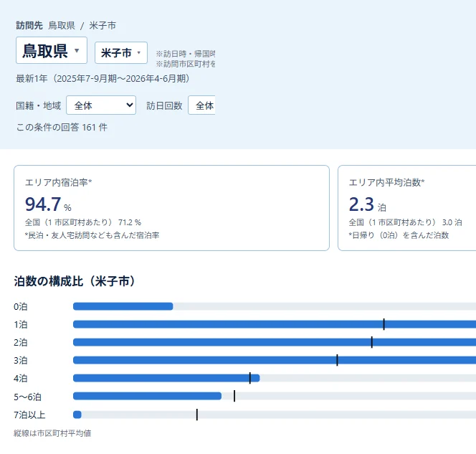This screenshot has width=476, height=454.
Task: Click the 全国 71.2 % comparison text
Action: tap(83, 222)
